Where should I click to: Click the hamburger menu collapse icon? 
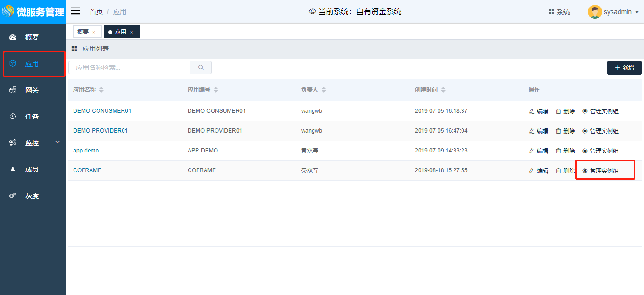point(75,11)
